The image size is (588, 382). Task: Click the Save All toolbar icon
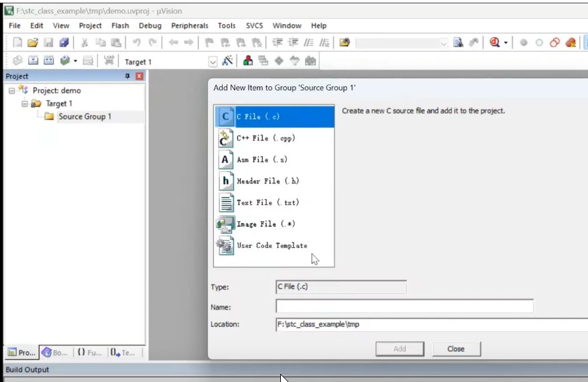pyautogui.click(x=64, y=42)
